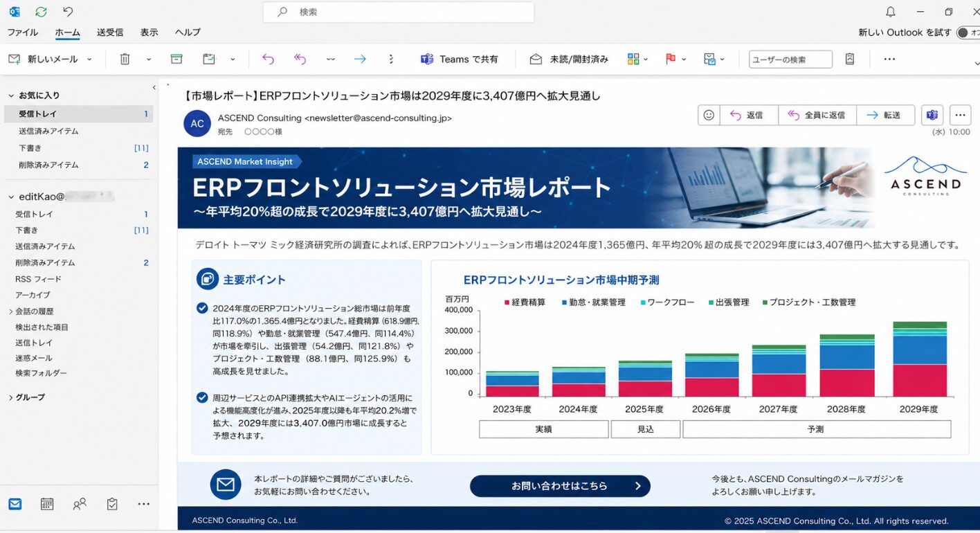This screenshot has width=980, height=533.
Task: Open the 迷惑メール folder
Action: click(x=34, y=358)
